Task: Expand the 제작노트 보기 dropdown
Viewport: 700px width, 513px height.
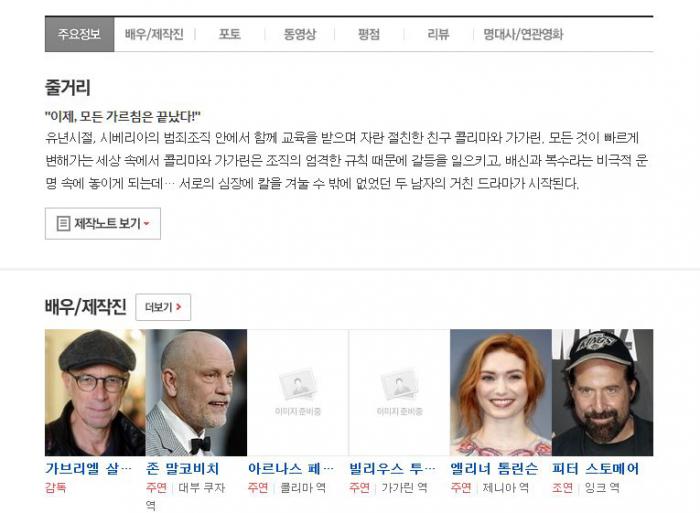Action: [103, 223]
